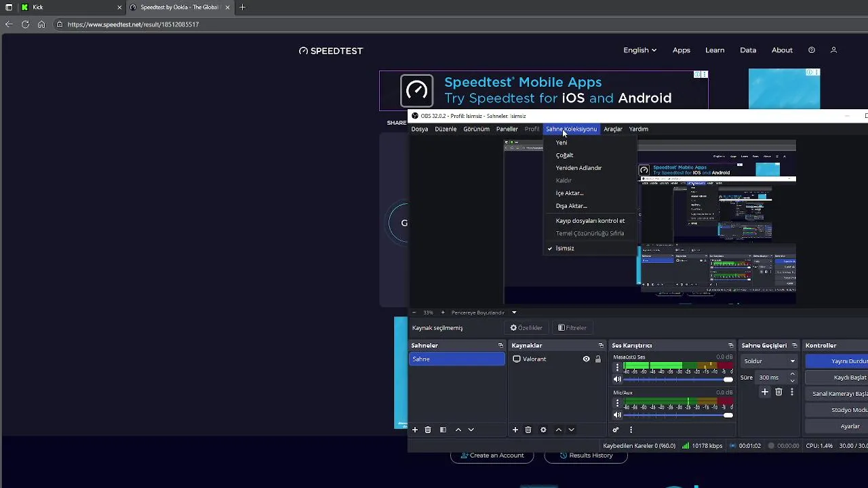Open Ayarlar settings button
Viewport: 868px width, 488px height.
point(837,426)
